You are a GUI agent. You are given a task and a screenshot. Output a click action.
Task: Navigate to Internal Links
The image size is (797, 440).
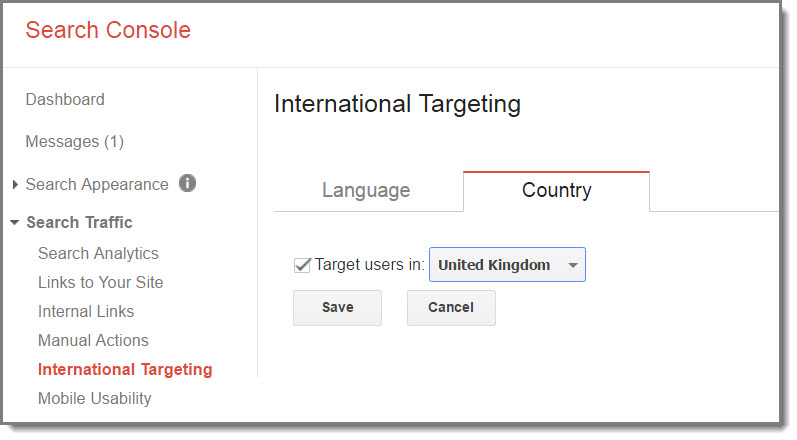(x=86, y=311)
